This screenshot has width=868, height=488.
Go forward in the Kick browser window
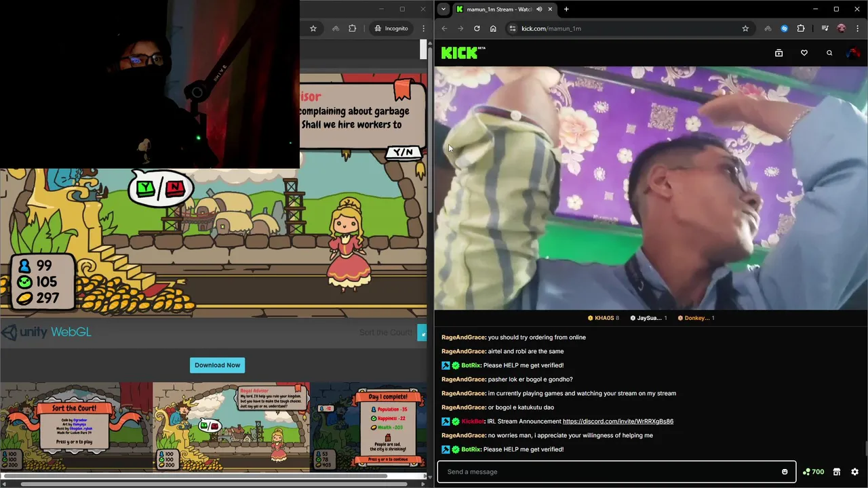click(x=460, y=28)
